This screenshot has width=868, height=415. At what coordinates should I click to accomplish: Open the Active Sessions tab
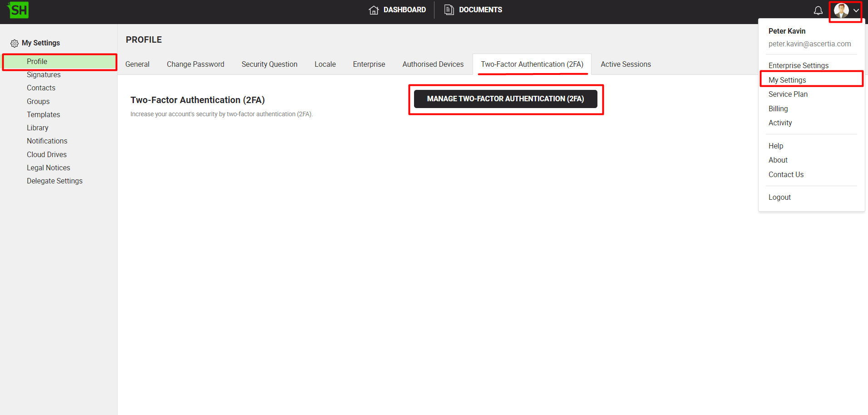(626, 64)
